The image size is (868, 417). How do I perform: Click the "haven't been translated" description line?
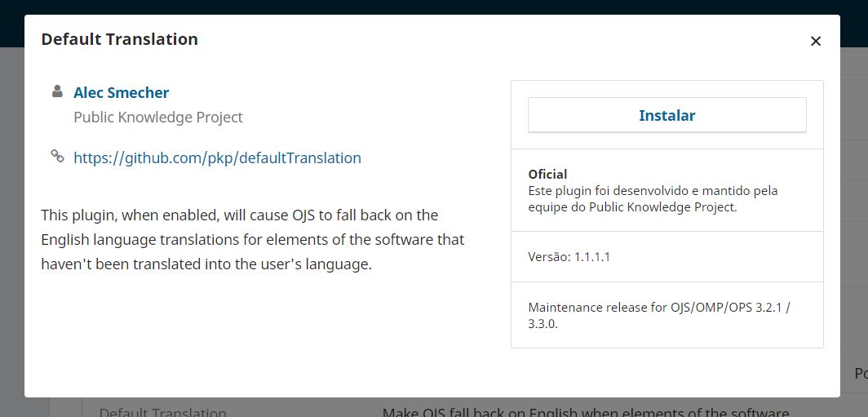coord(206,264)
